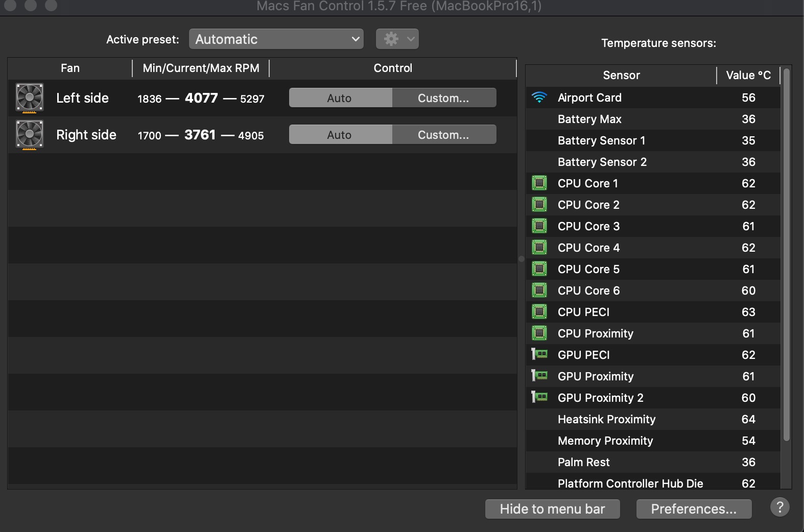Select the Battery Sensor 1 row
This screenshot has height=532, width=804.
653,140
